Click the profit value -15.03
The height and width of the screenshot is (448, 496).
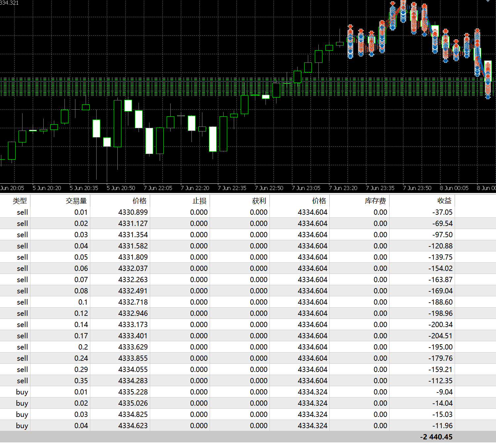(x=442, y=414)
